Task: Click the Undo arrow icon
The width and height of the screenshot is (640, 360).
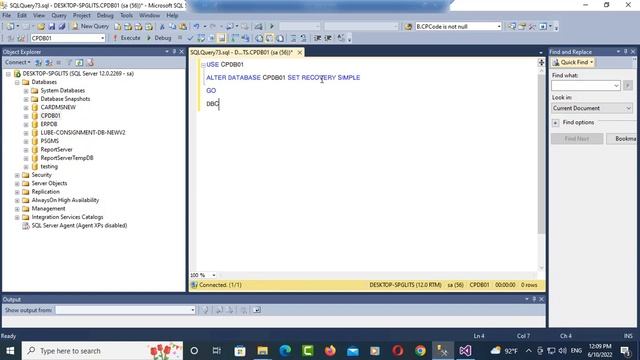Action: [x=196, y=27]
